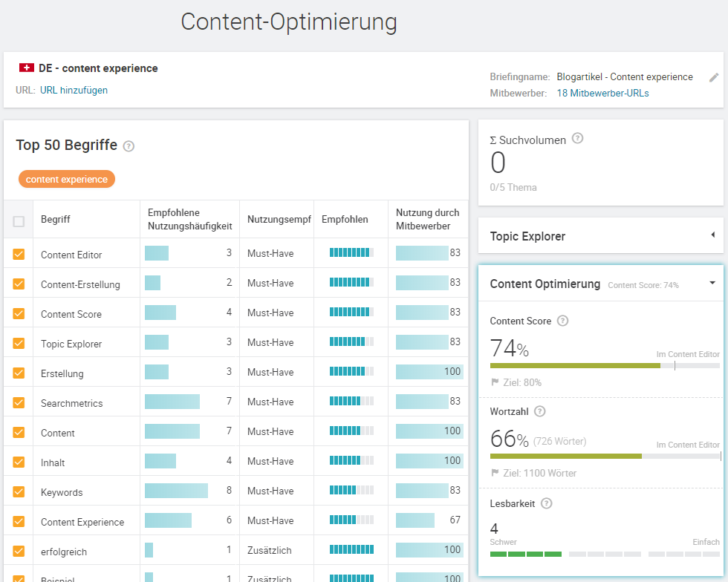The height and width of the screenshot is (582, 728).
Task: Toggle the Searchmetrics row checkbox
Action: 19,402
